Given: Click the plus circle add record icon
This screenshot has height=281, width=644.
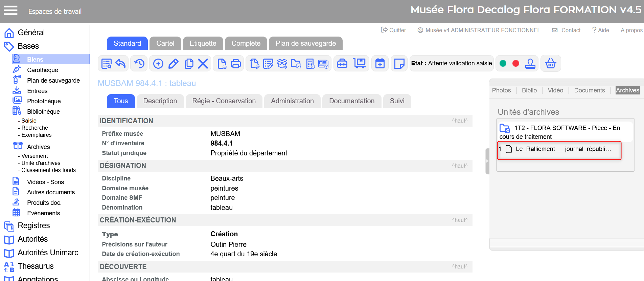Looking at the screenshot, I should (158, 64).
